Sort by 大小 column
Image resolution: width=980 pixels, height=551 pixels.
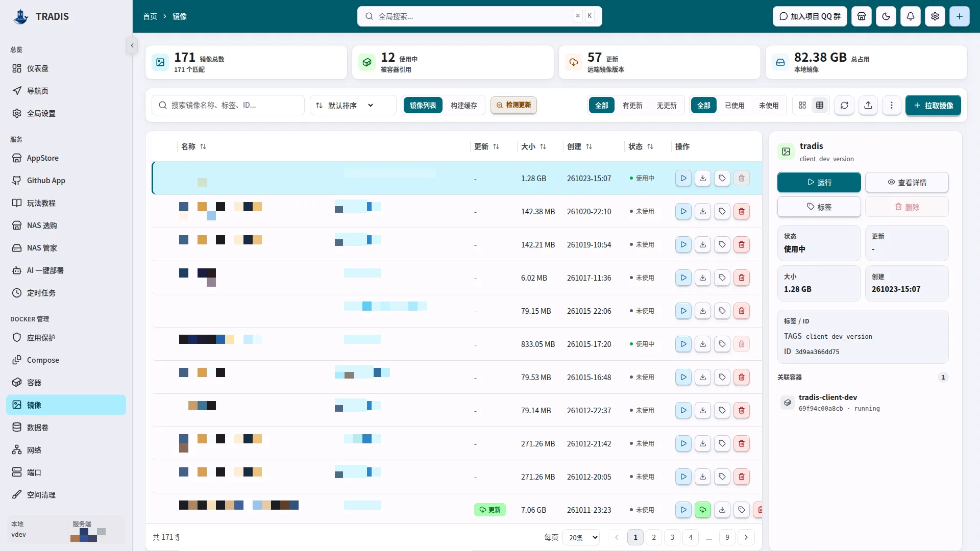[x=533, y=146]
